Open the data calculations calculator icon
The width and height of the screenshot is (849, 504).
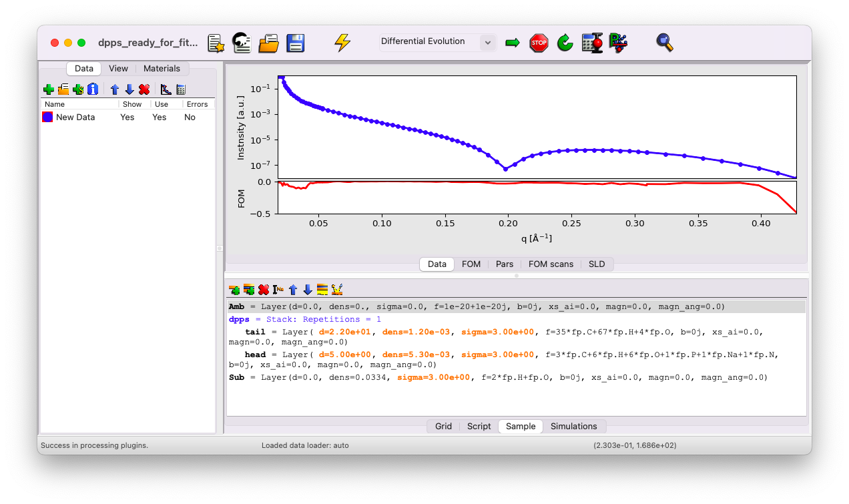pos(181,89)
